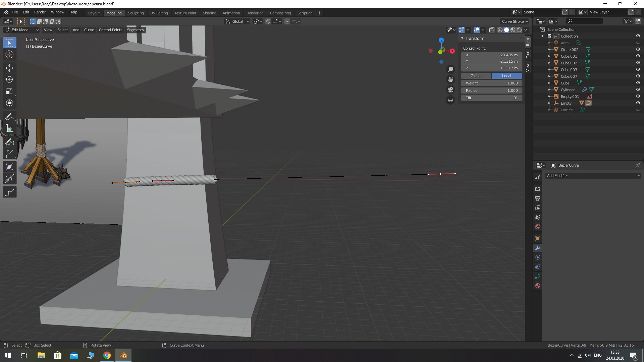Toggle snapping magnet button

268,21
